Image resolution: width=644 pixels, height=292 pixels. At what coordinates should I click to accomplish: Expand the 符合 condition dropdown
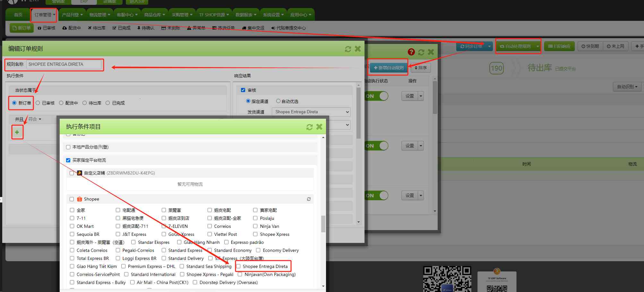pyautogui.click(x=35, y=119)
